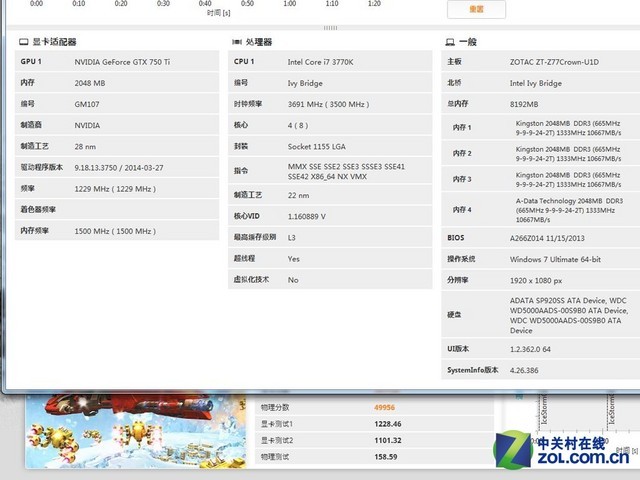Select the '1500 MHz ( 1500 MHz )' memory clock
This screenshot has width=640, height=480.
click(115, 231)
